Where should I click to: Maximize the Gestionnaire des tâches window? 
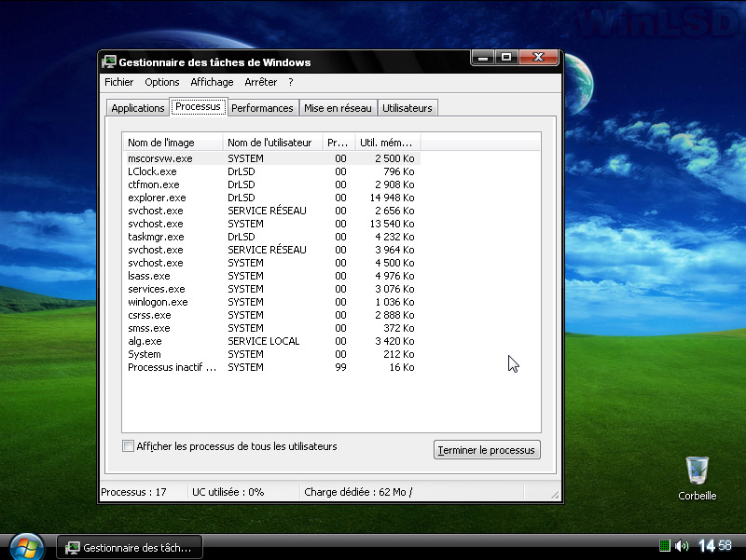[x=506, y=58]
